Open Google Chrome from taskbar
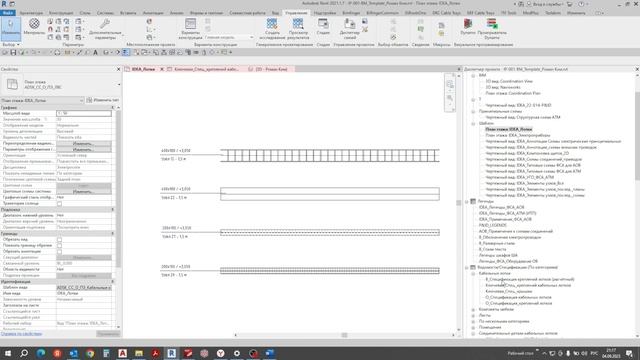Viewport: 640px width, 360px height. 90,353
